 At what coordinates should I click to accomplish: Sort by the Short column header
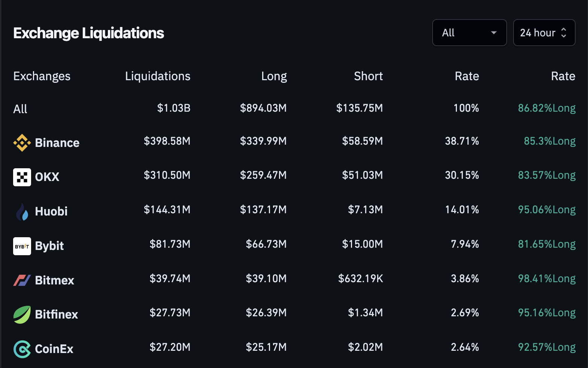368,76
